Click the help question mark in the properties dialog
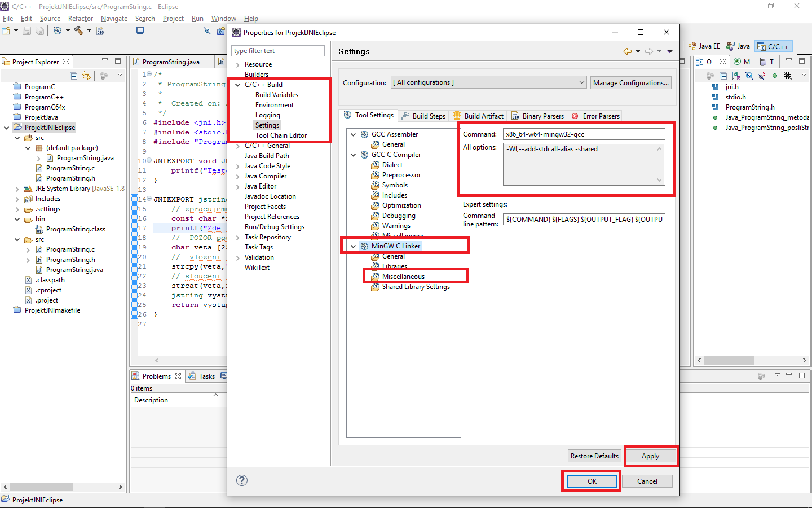812x508 pixels. [x=242, y=480]
